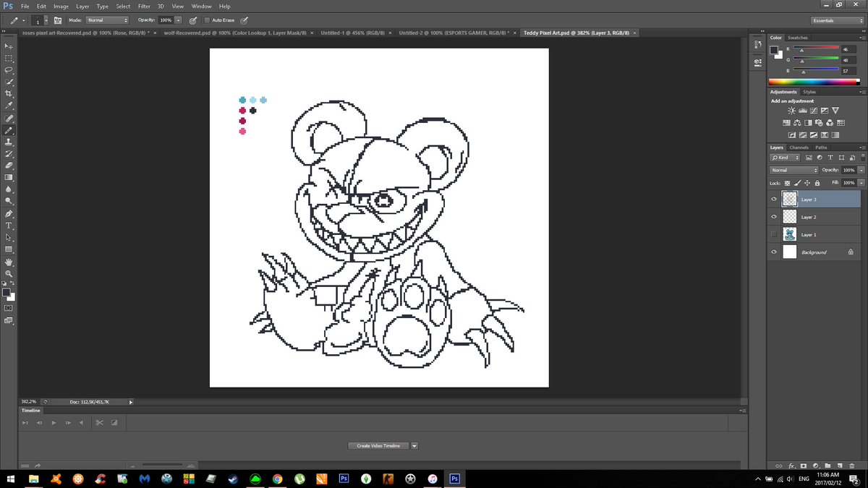The width and height of the screenshot is (868, 488).
Task: Add a Levels adjustment
Action: [x=803, y=111]
